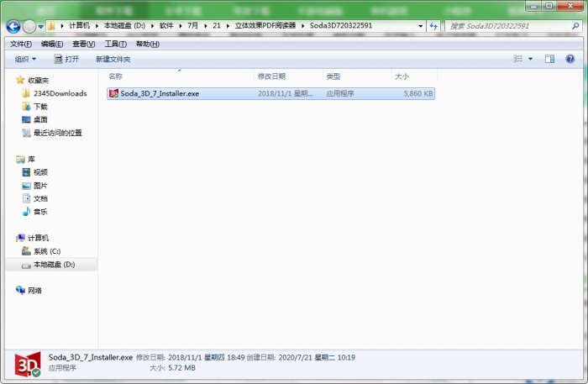Click the 应用程序 type cell in file row
Screen dimensions: 588x384
click(x=339, y=93)
